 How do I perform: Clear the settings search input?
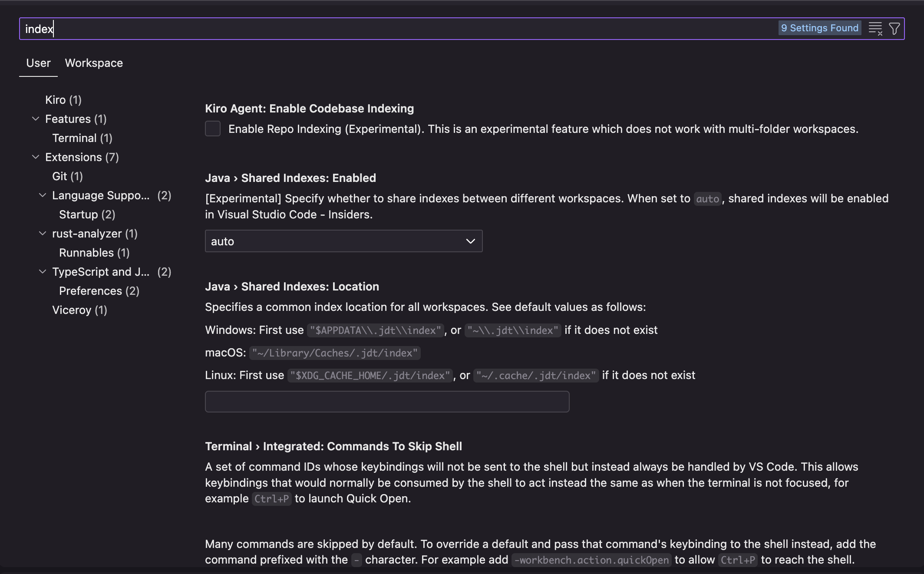click(x=874, y=28)
